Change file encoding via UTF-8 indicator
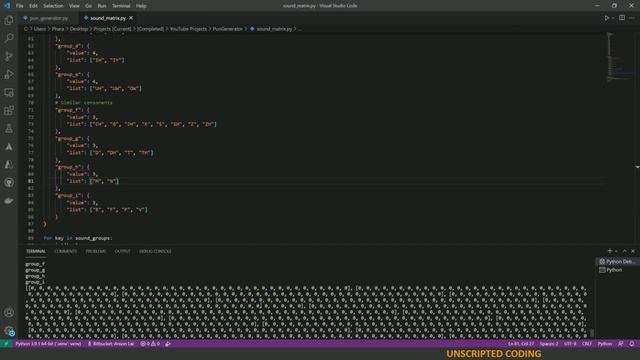 [x=570, y=344]
